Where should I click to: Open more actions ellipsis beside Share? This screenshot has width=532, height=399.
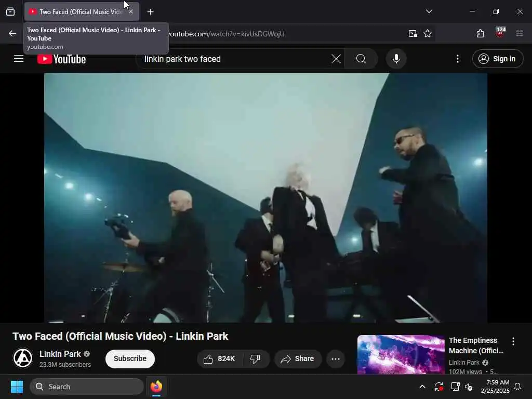click(336, 358)
